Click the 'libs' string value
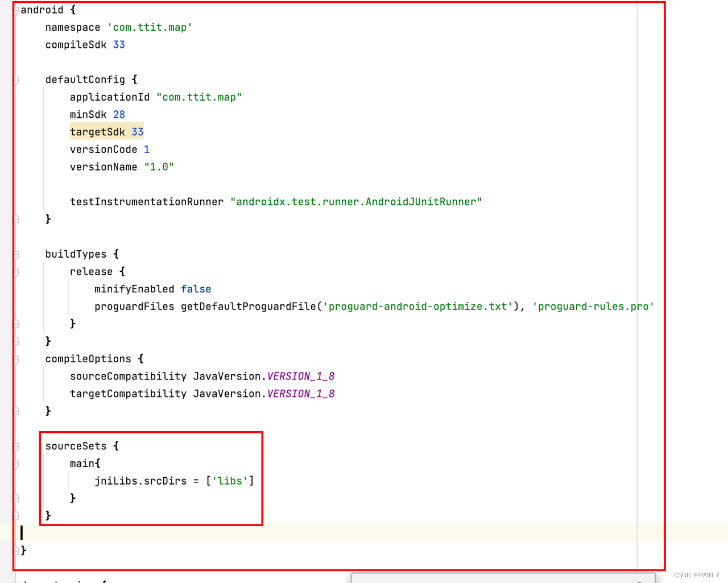The width and height of the screenshot is (728, 583). pos(230,481)
